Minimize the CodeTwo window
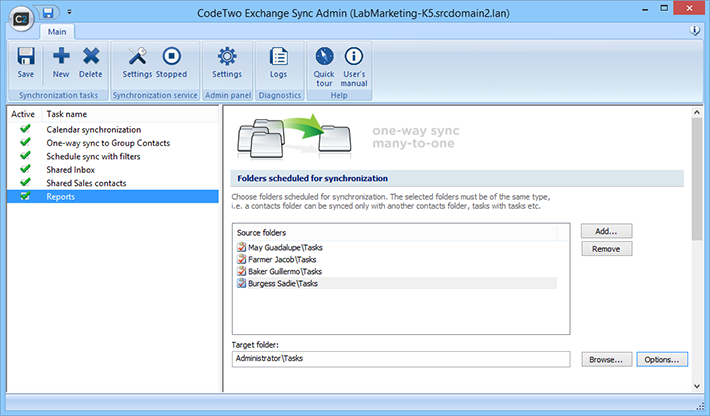710x416 pixels. 645,9
